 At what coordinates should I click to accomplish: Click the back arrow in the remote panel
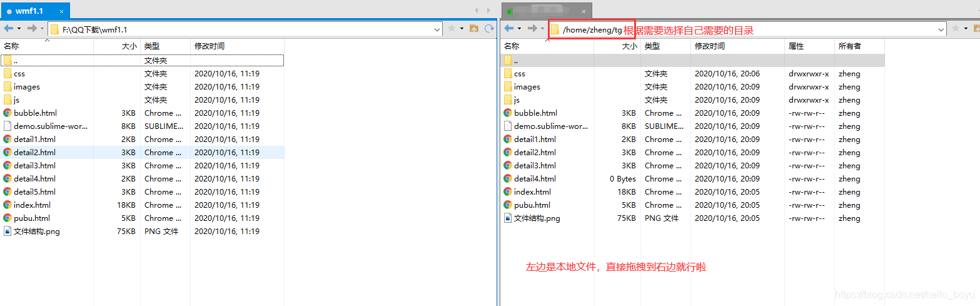click(x=509, y=29)
